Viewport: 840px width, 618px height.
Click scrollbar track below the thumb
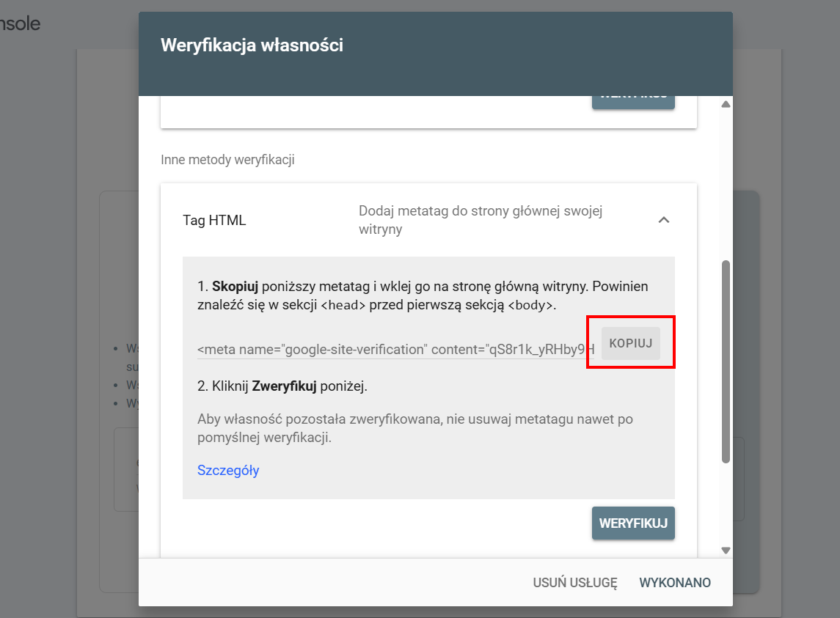[726, 506]
